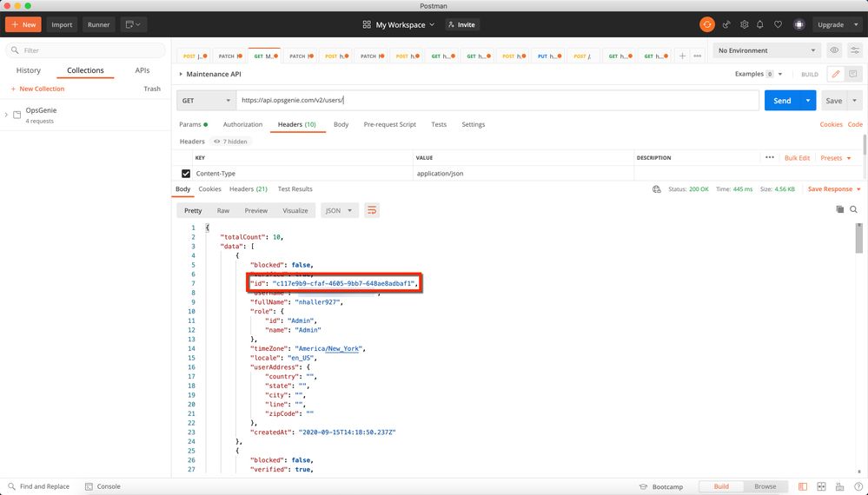This screenshot has width=868, height=495.
Task: Toggle sidebar icon in status bar
Action: pos(803,486)
